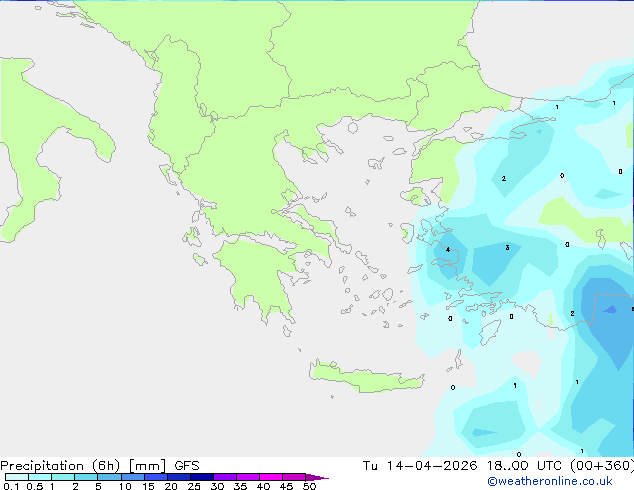The image size is (634, 490).
Task: Click the 2–5 mm legend swatch
Action: pyautogui.click(x=86, y=477)
